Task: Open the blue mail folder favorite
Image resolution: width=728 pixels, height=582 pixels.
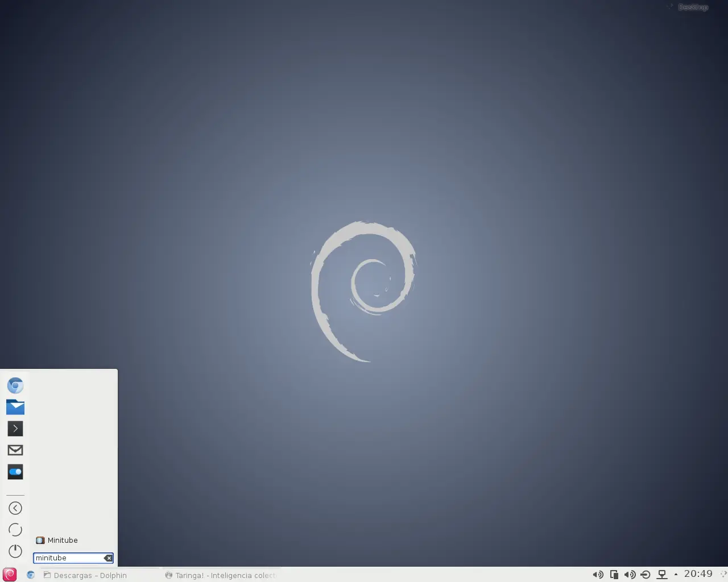Action: 15,407
